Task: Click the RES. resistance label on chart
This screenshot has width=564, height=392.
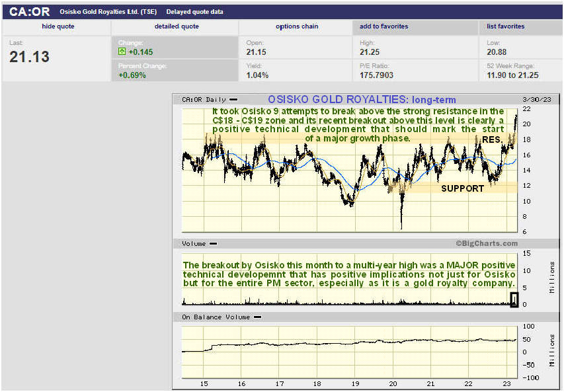Action: [492, 139]
